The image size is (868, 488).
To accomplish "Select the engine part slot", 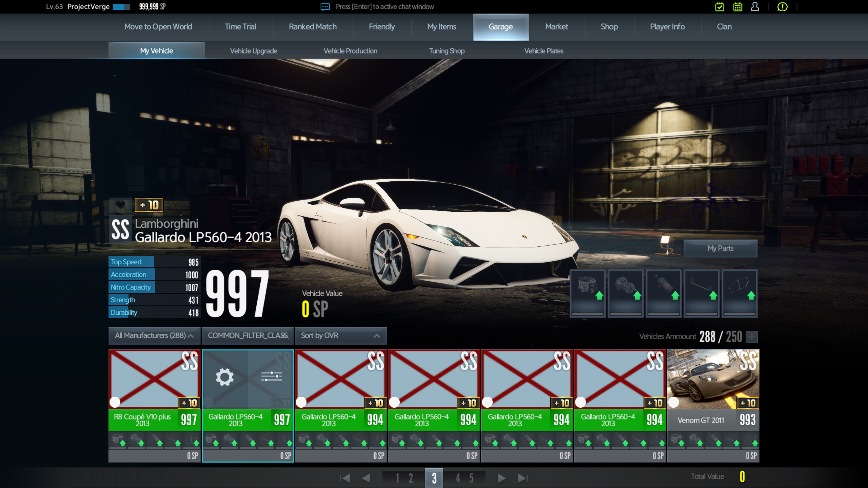I will coord(588,293).
